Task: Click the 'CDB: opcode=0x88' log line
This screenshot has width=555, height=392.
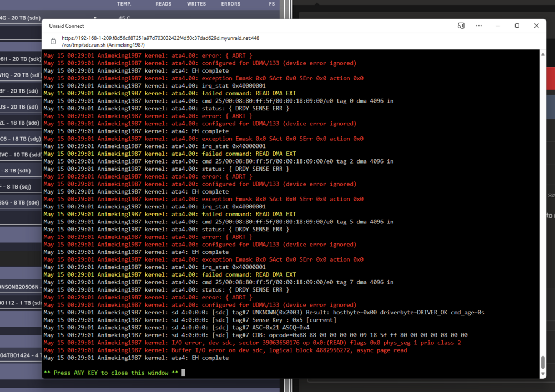Action: [x=255, y=335]
